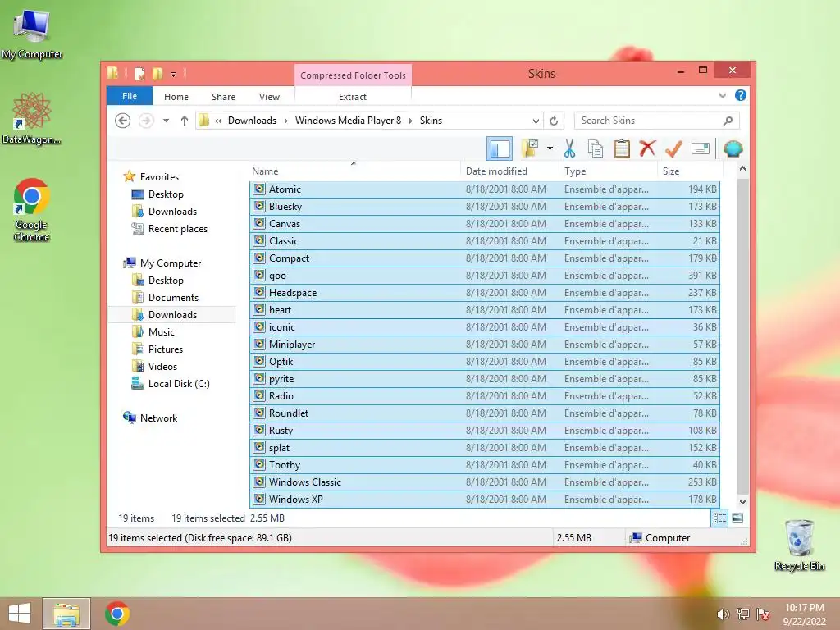840x630 pixels.
Task: Open the folder options dropdown arrow
Action: 550,148
